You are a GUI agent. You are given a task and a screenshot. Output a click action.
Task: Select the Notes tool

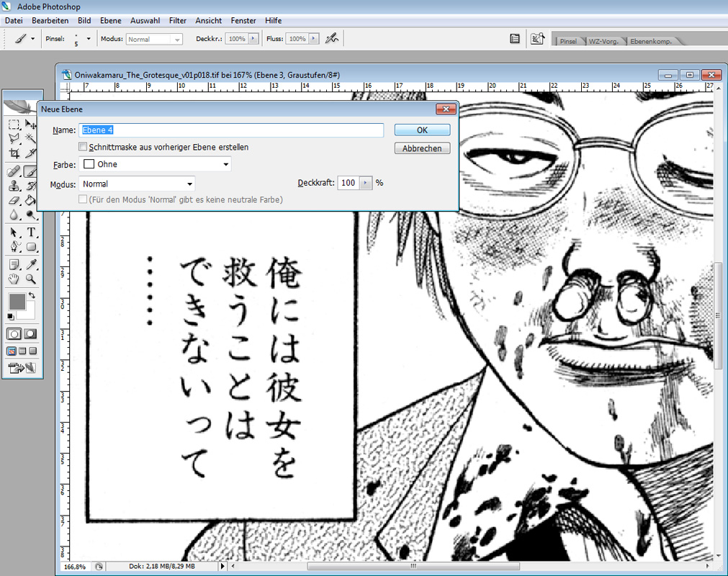(x=14, y=264)
